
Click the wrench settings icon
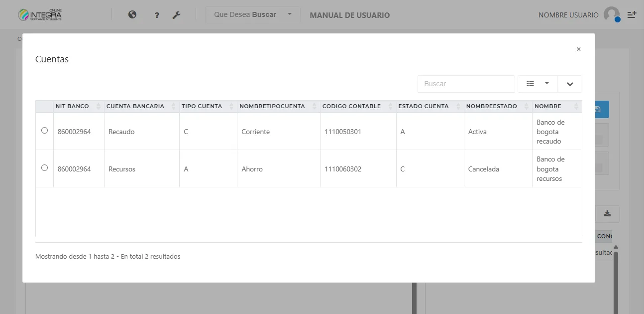tap(176, 15)
